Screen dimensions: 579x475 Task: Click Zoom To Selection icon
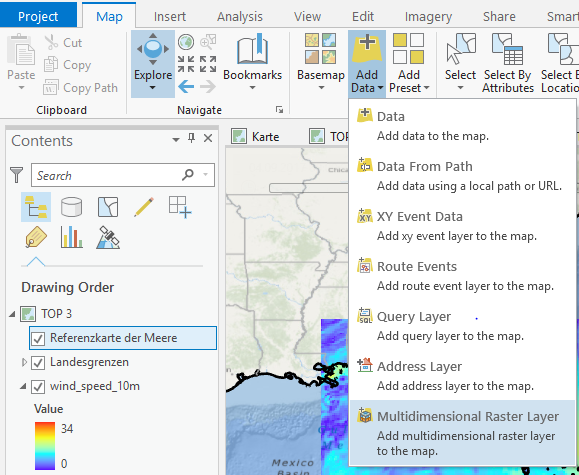pos(208,42)
